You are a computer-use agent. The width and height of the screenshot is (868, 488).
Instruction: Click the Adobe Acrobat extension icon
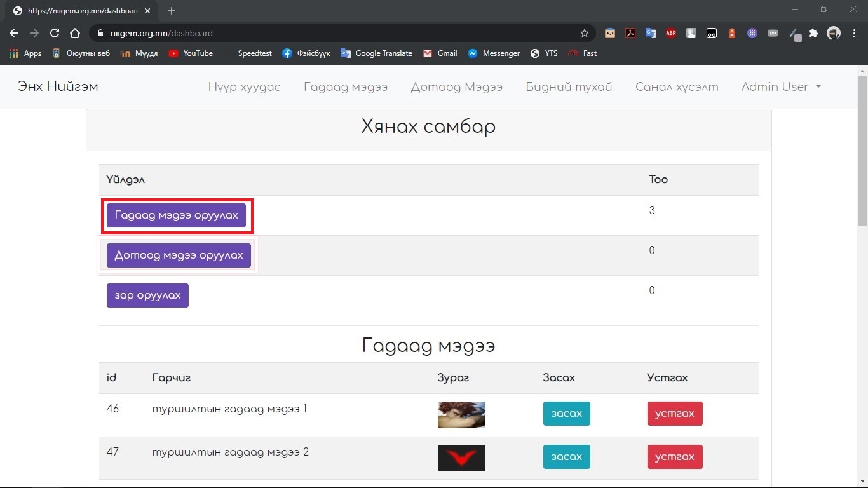[x=630, y=33]
